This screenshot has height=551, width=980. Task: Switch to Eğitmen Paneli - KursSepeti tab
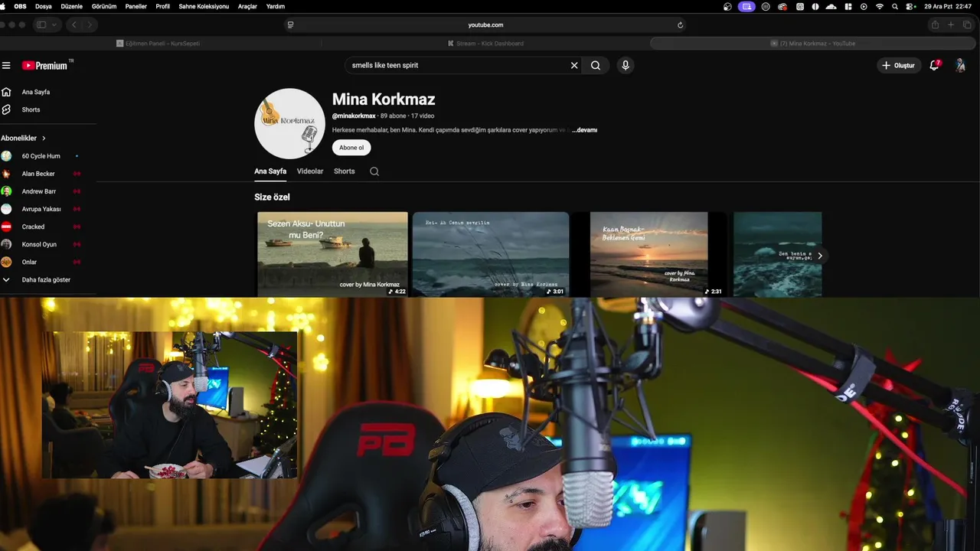pyautogui.click(x=158, y=44)
